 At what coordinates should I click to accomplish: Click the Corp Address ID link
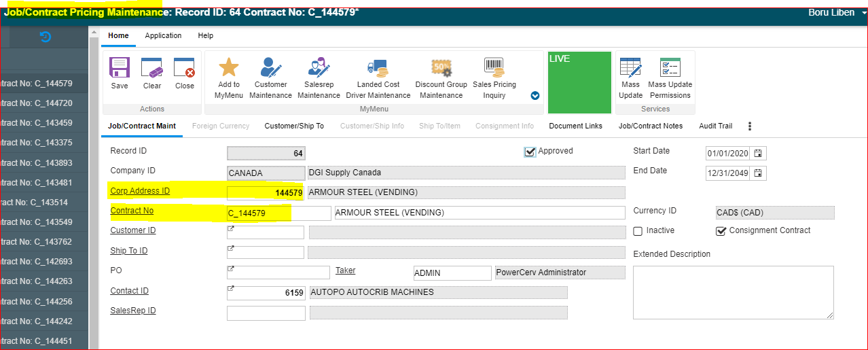pyautogui.click(x=140, y=191)
